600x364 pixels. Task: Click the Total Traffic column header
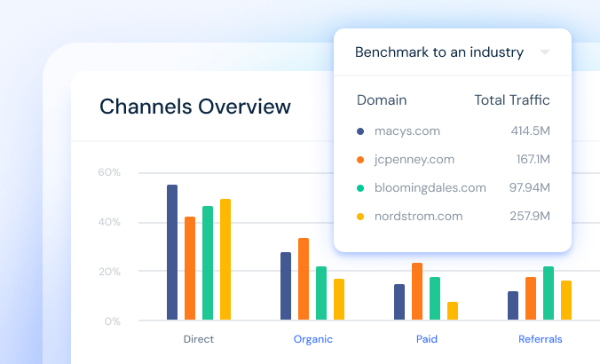click(x=512, y=100)
